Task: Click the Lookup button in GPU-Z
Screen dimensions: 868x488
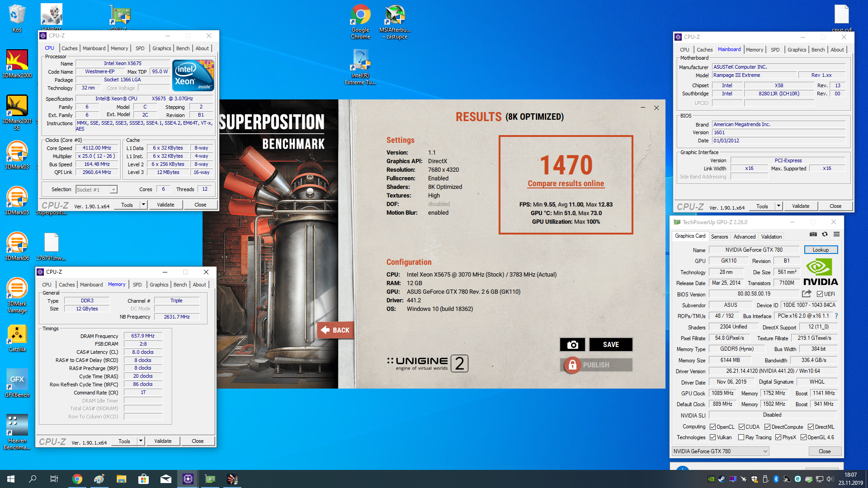Action: point(821,250)
